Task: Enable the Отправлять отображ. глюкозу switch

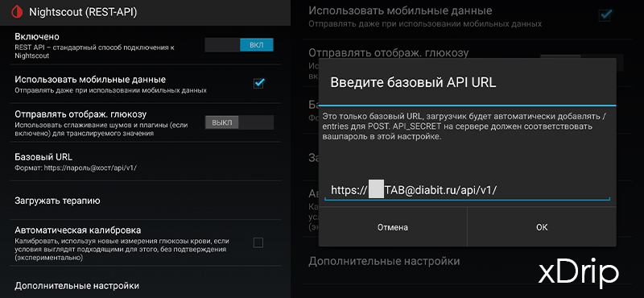Action: click(239, 122)
